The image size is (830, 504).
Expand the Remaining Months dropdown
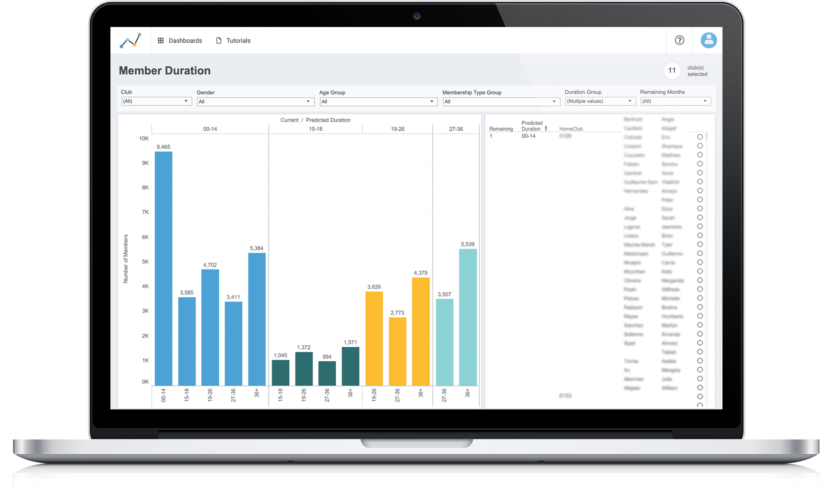pos(676,101)
